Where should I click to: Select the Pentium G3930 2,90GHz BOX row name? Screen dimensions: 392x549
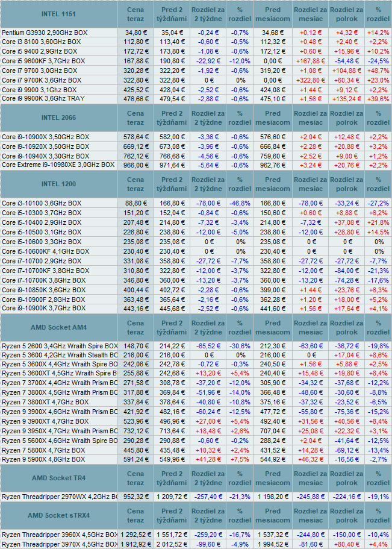click(x=45, y=33)
